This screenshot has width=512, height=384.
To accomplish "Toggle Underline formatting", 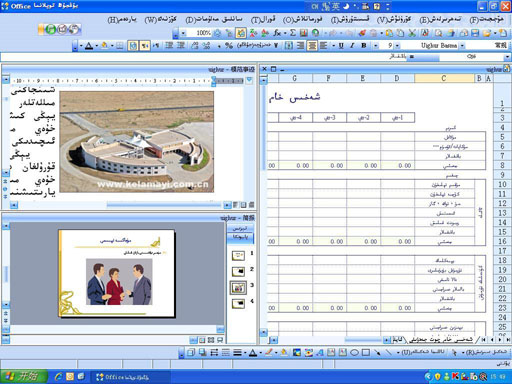I will [341, 46].
